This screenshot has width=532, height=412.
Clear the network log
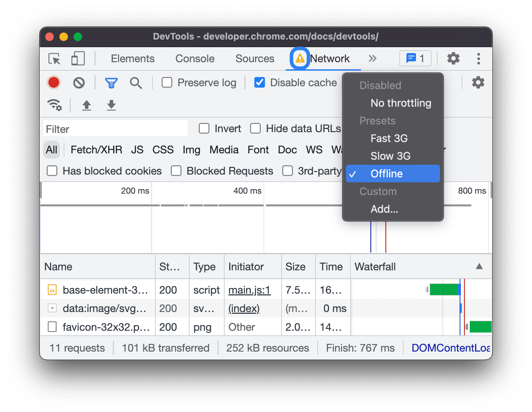pos(79,82)
